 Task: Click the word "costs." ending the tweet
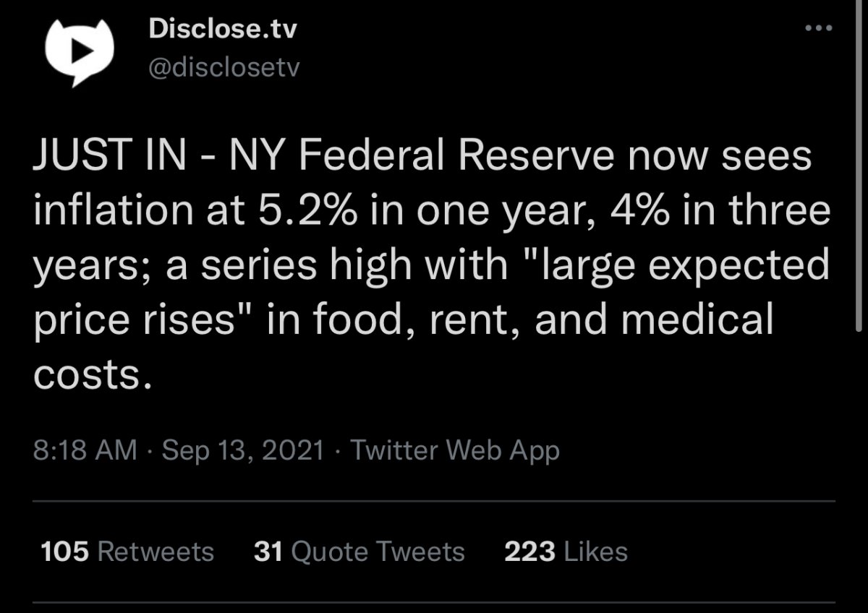point(93,373)
